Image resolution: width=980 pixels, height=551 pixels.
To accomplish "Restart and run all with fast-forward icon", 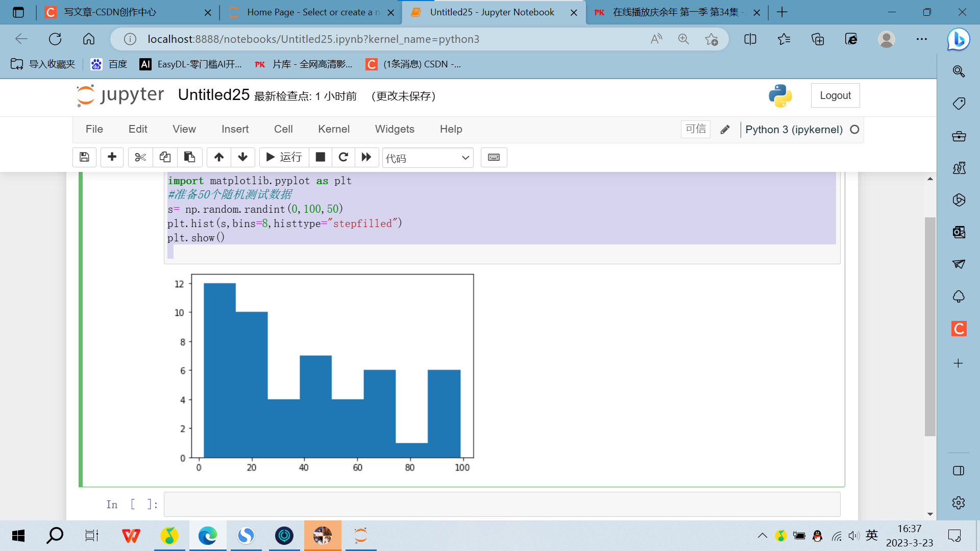I will click(366, 157).
